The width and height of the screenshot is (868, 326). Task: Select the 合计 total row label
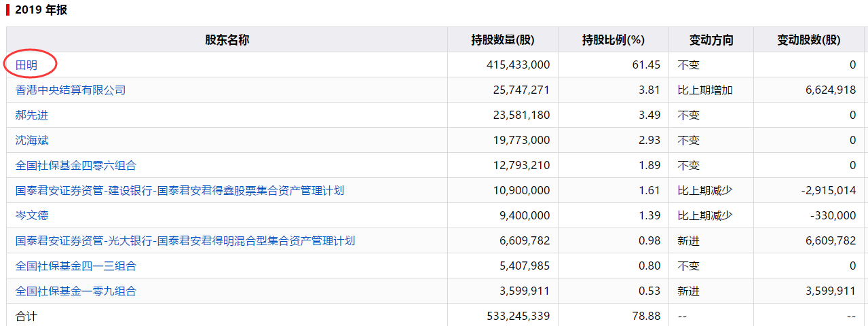[x=26, y=316]
